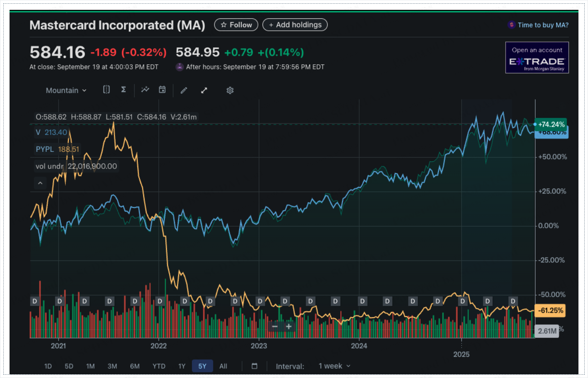This screenshot has width=588, height=378.
Task: Switch to the 1Y time range
Action: click(x=182, y=366)
